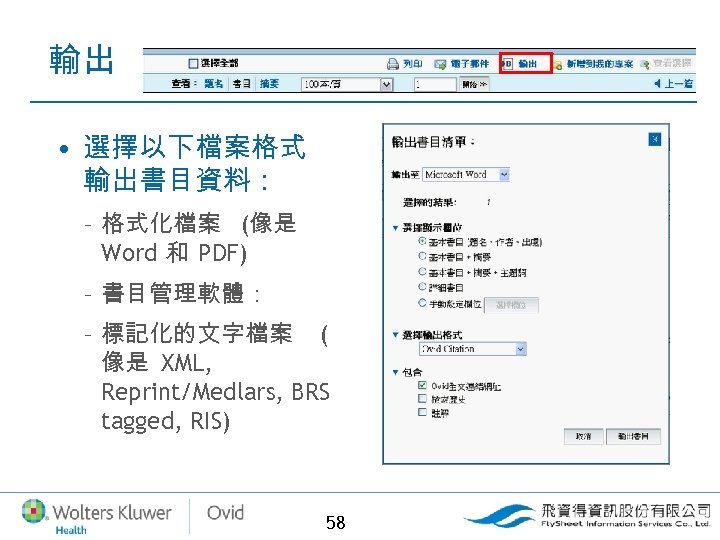Open the Ovid Citation format dropdown
The image size is (720, 540).
point(472,349)
